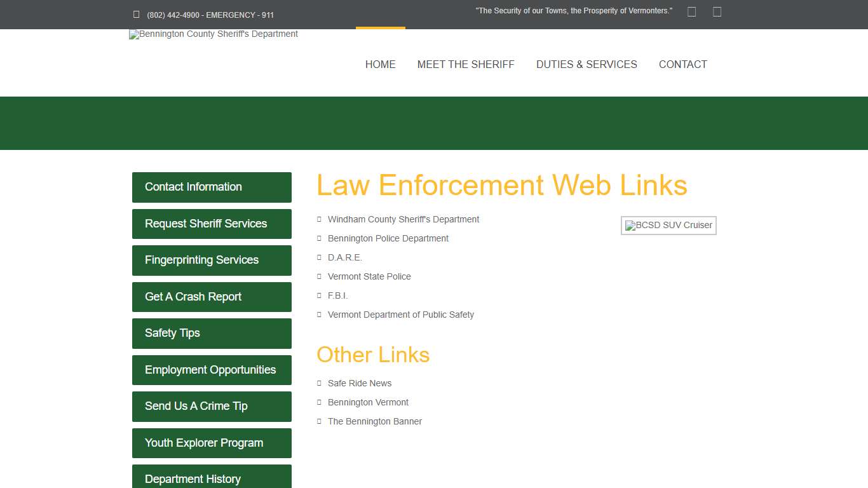
Task: Open the D.A.R.E. link
Action: tap(344, 257)
